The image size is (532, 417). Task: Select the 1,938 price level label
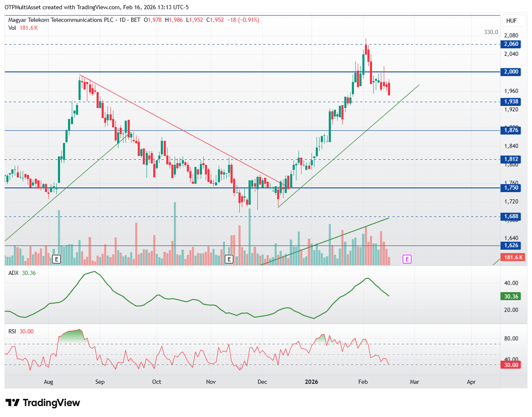click(x=511, y=102)
